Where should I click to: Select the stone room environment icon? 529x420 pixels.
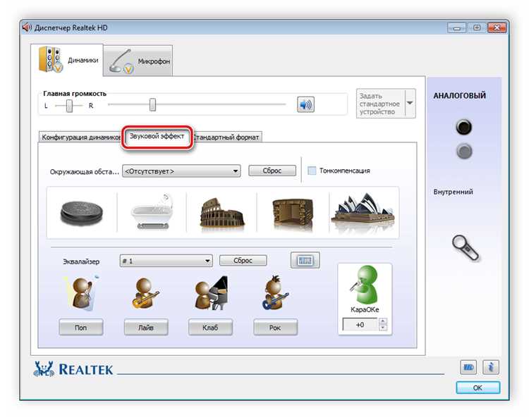(x=293, y=212)
